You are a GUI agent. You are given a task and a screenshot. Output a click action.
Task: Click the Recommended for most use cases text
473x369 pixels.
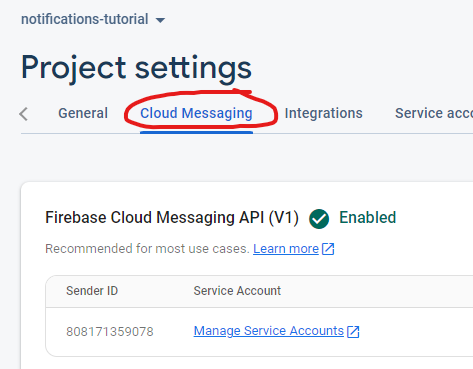point(147,249)
